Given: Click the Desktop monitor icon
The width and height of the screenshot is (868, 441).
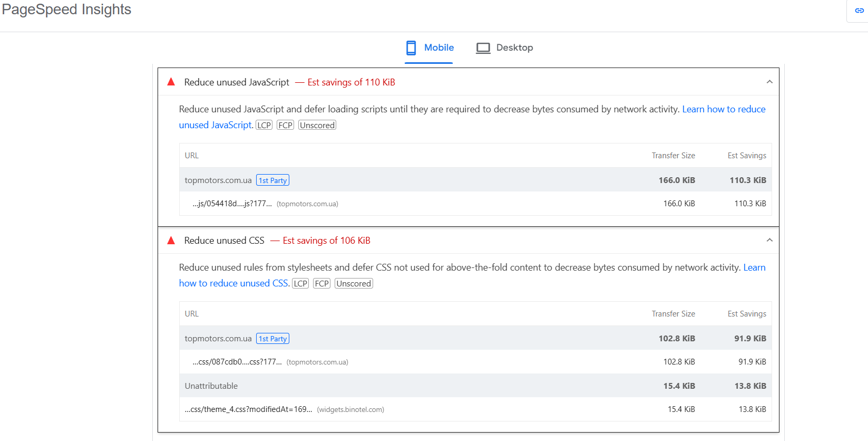Looking at the screenshot, I should [x=483, y=48].
